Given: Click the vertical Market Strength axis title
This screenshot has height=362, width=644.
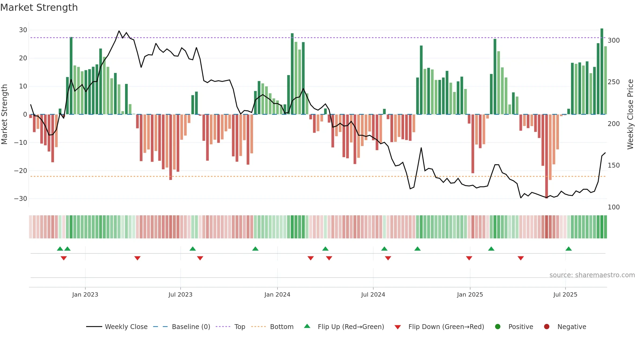Looking at the screenshot, I should click(4, 114).
